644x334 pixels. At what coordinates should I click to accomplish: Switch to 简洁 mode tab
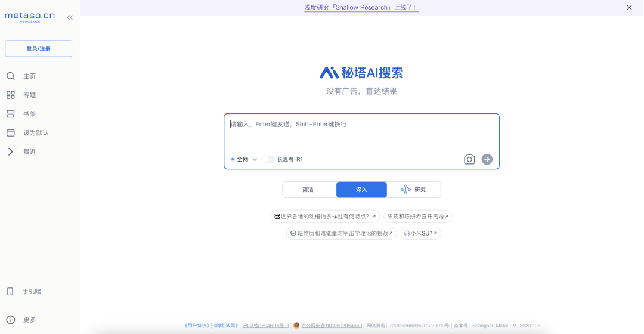(x=309, y=190)
